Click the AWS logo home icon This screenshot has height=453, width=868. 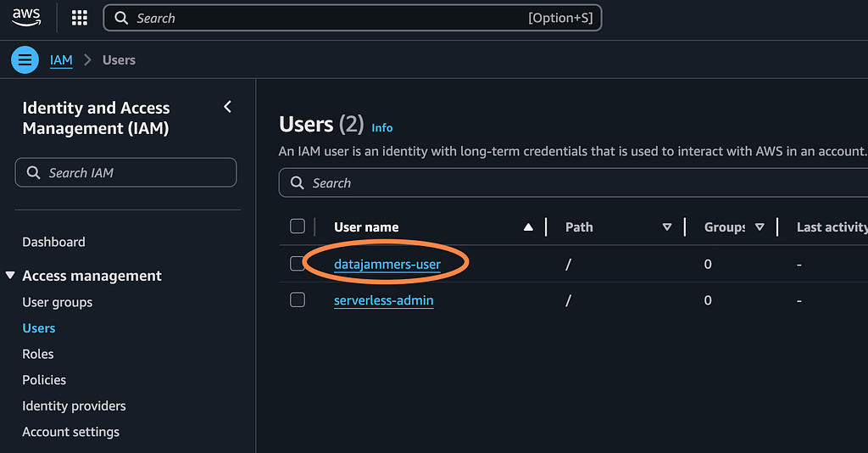click(x=27, y=18)
